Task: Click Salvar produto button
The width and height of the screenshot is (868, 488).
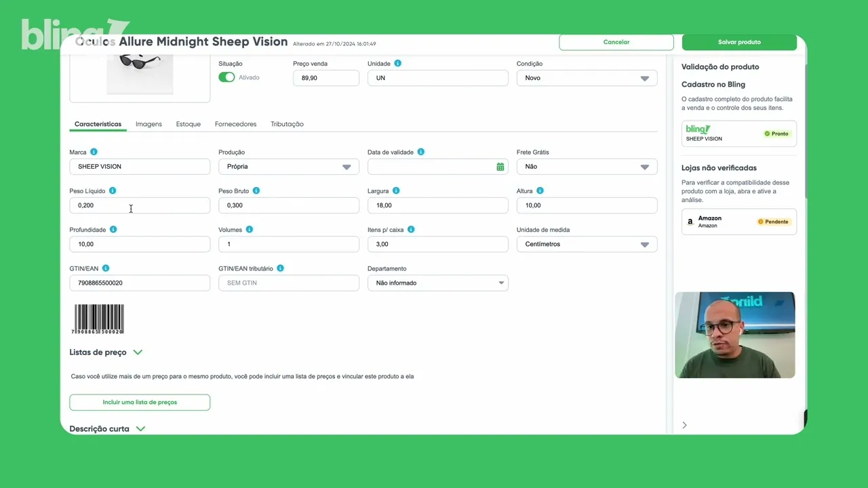Action: point(739,42)
